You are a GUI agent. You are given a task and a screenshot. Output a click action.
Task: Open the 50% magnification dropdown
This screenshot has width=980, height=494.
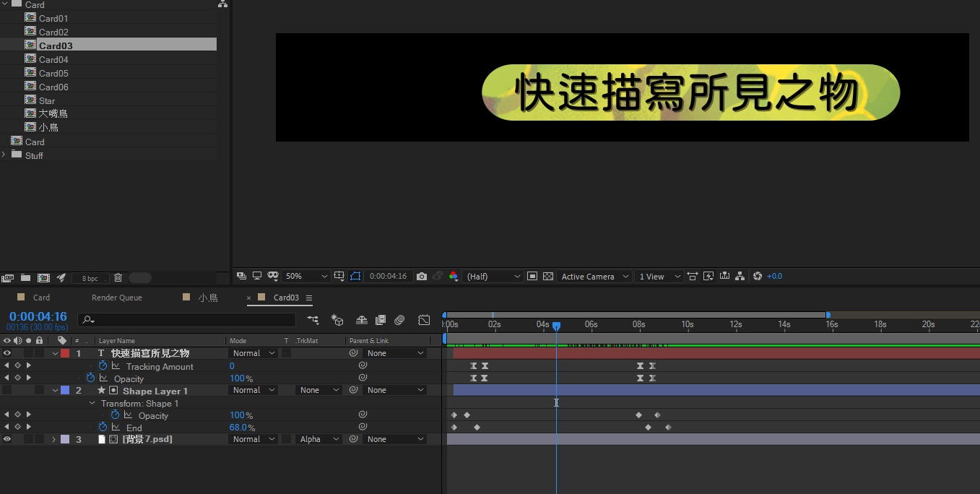[x=306, y=277]
